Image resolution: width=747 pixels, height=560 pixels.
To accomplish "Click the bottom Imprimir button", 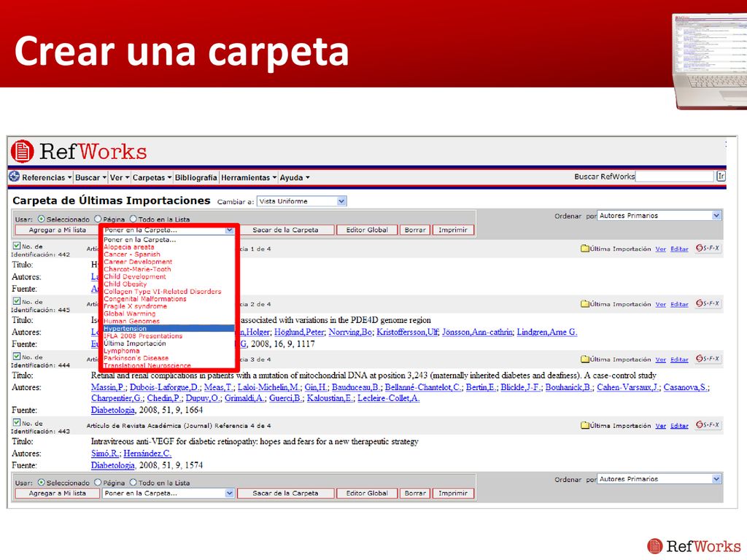I will (453, 494).
